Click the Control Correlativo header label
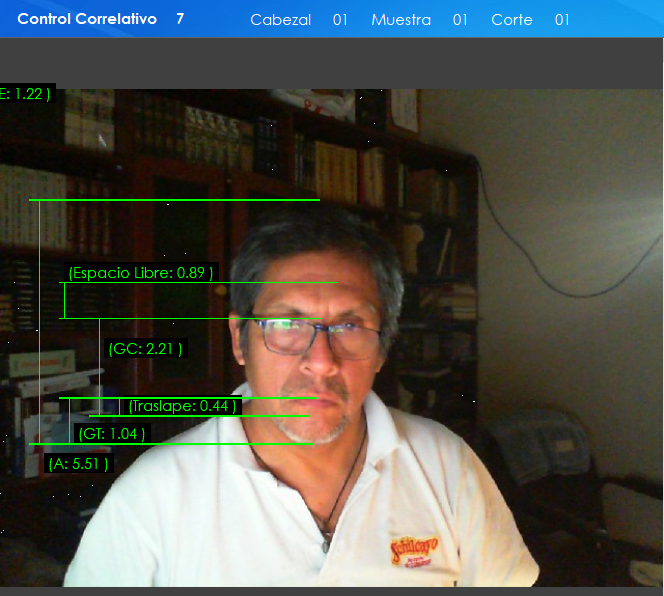This screenshot has height=596, width=664. point(87,19)
